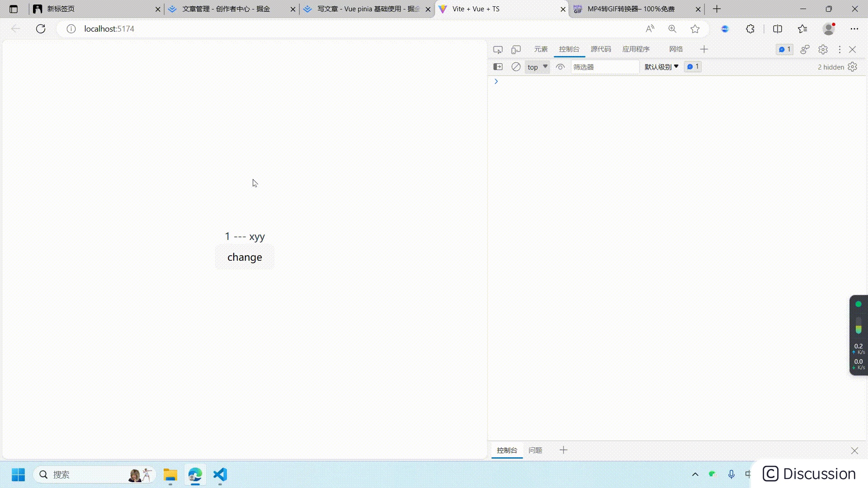Toggle the console sidebar panel icon

pyautogui.click(x=498, y=67)
